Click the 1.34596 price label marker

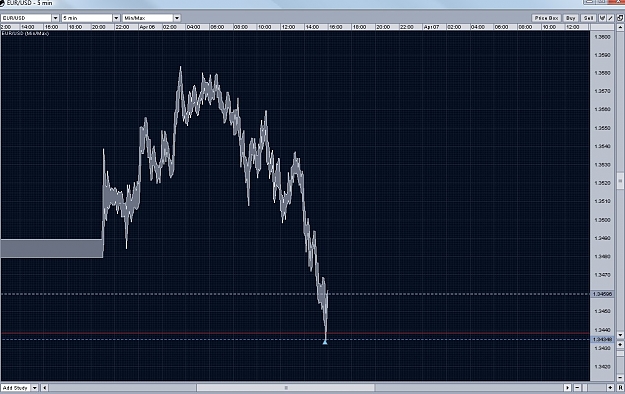pos(602,294)
